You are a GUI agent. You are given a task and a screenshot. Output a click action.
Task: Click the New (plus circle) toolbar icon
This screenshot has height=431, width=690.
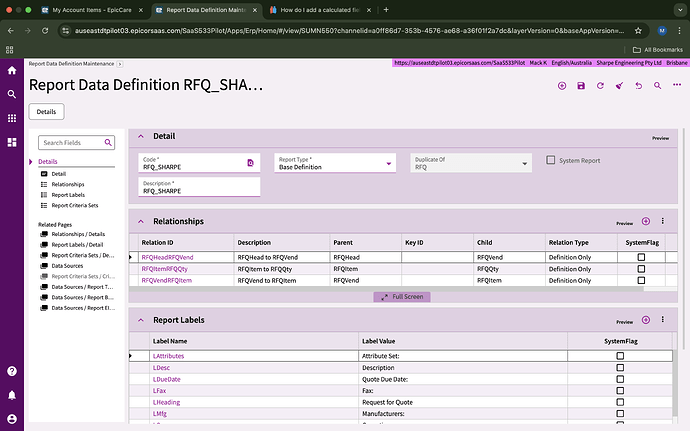(562, 86)
